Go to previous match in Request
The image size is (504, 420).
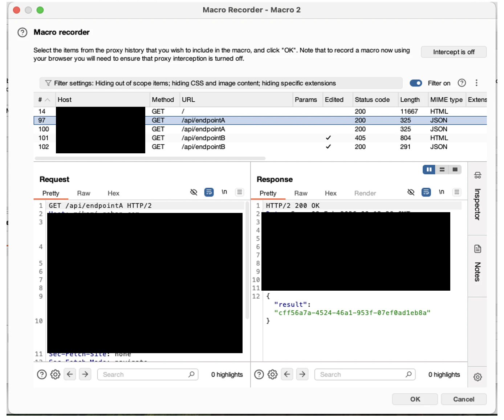pos(70,374)
